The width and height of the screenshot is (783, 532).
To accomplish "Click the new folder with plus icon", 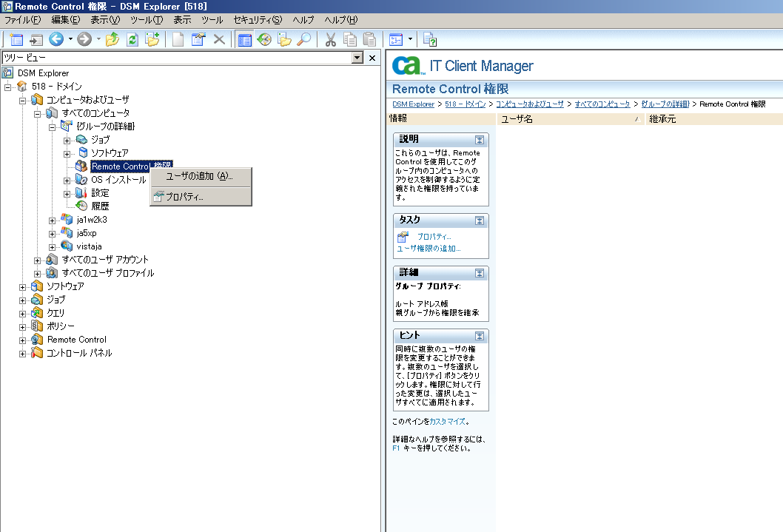I will (x=152, y=39).
